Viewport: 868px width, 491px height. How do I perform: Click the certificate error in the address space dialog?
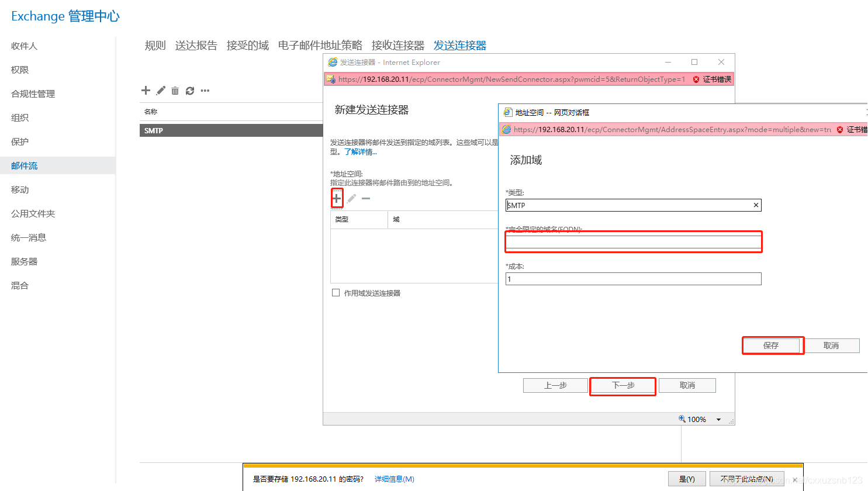point(840,130)
